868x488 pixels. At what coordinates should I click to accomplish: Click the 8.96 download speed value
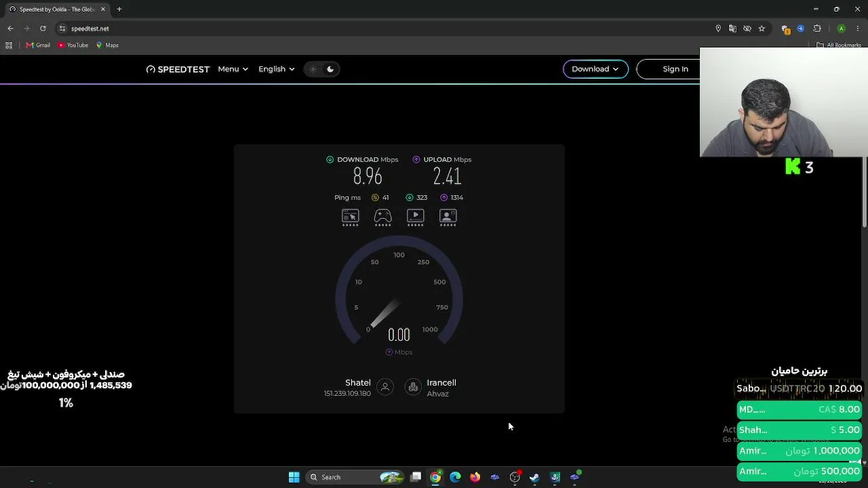(x=368, y=177)
